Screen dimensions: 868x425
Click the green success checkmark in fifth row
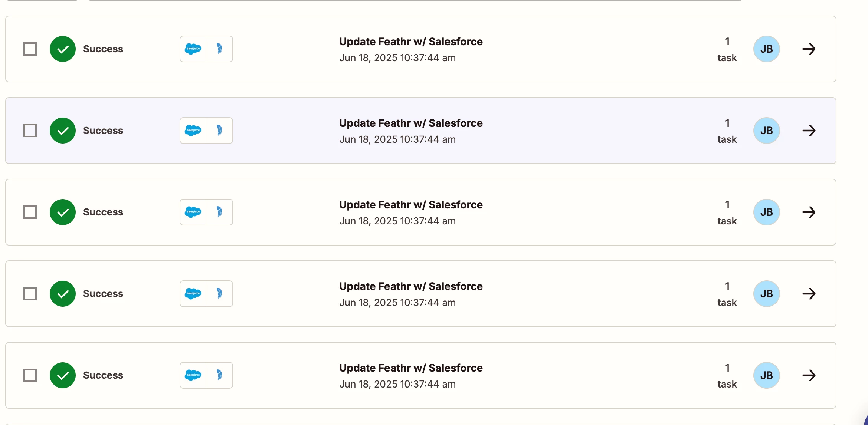pyautogui.click(x=63, y=375)
